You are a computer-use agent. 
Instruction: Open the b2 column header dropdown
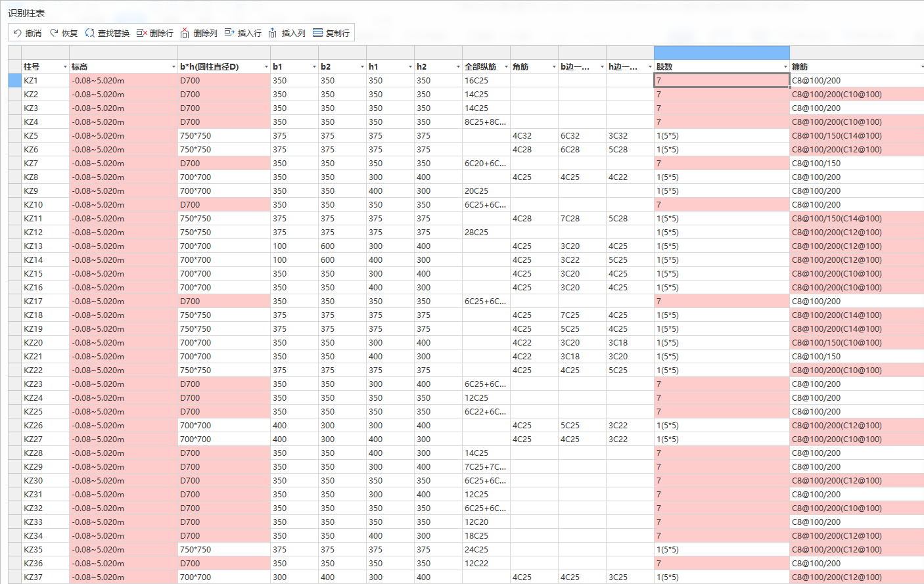click(x=362, y=67)
